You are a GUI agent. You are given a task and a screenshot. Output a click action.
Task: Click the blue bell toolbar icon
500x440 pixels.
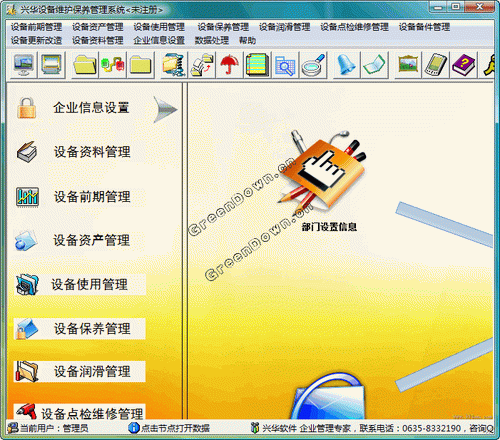pyautogui.click(x=346, y=65)
